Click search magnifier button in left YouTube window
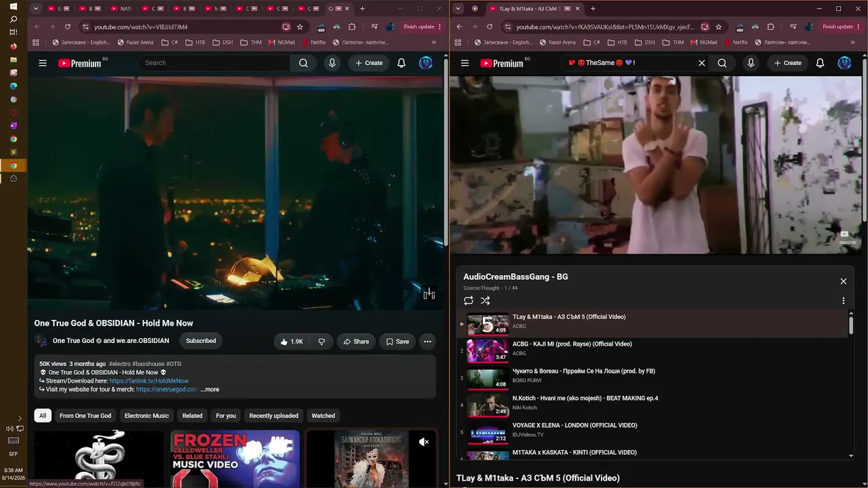Viewport: 868px width, 488px height. click(303, 63)
